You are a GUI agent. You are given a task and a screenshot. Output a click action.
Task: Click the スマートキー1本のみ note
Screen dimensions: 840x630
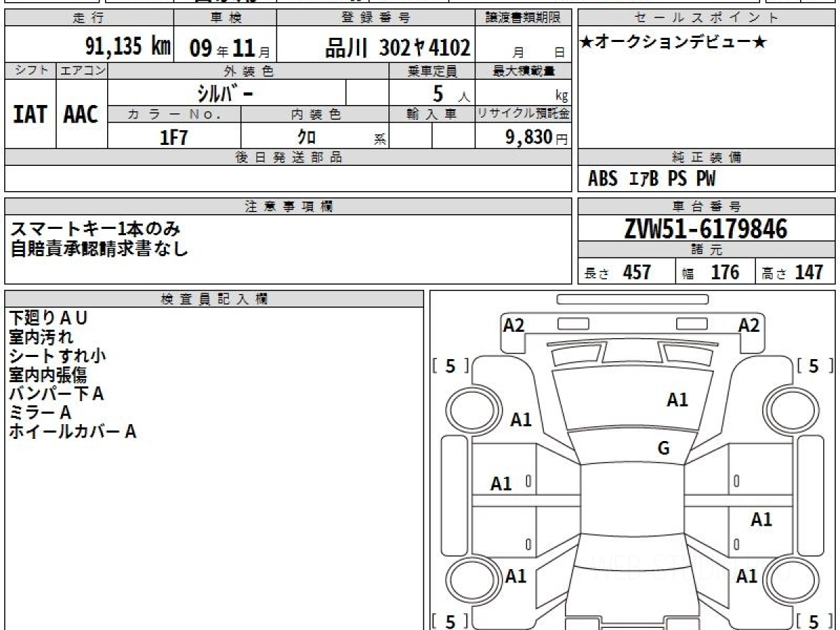(x=95, y=228)
